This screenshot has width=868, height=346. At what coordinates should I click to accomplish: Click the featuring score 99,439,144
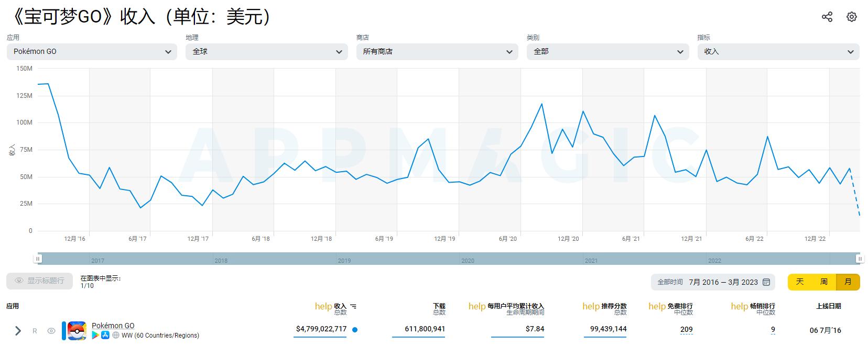(609, 329)
